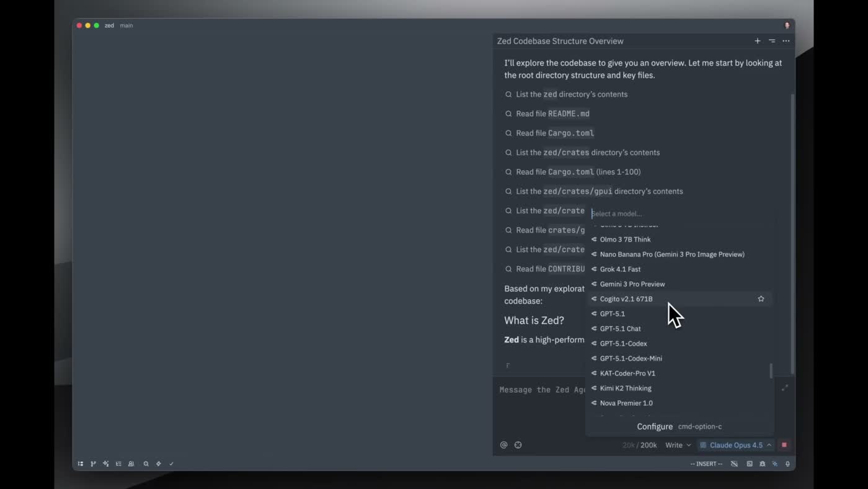This screenshot has height=489, width=868.
Task: Click the 20k / 200k token usage indicator
Action: click(x=640, y=445)
